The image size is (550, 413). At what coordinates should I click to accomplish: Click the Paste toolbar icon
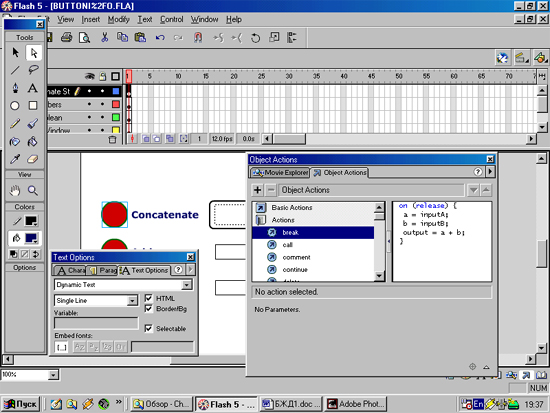[140, 37]
